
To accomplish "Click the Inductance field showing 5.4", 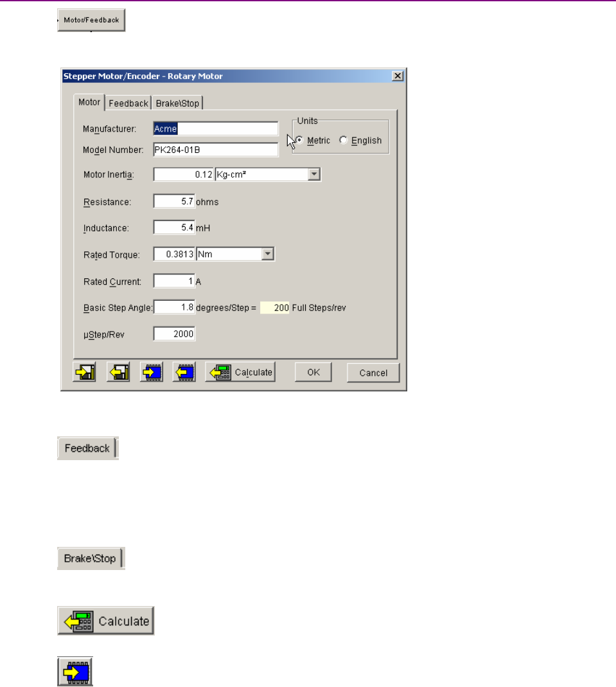I will [174, 228].
